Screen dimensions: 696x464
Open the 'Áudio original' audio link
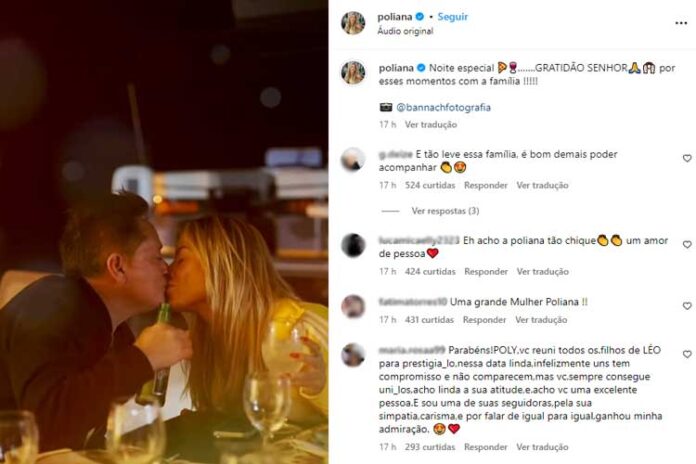(405, 31)
